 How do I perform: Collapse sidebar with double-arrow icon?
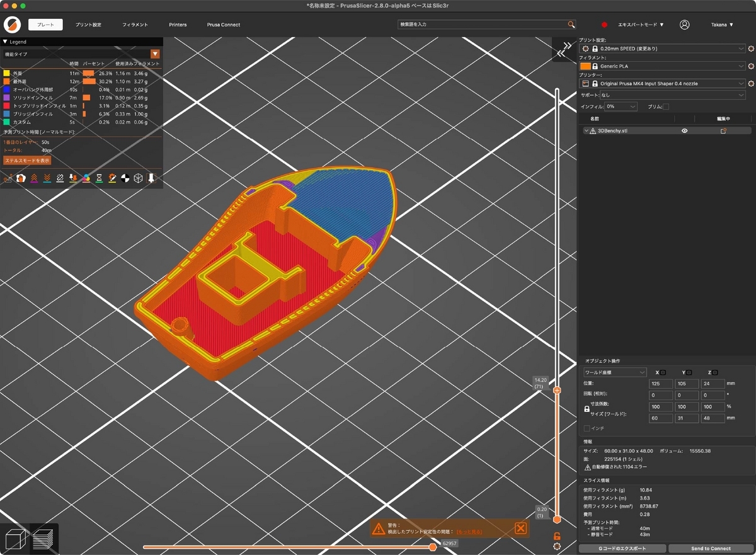pyautogui.click(x=565, y=49)
